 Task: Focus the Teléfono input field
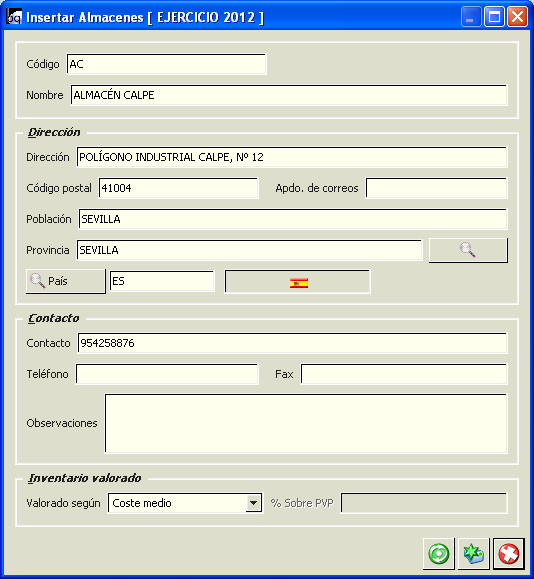167,374
